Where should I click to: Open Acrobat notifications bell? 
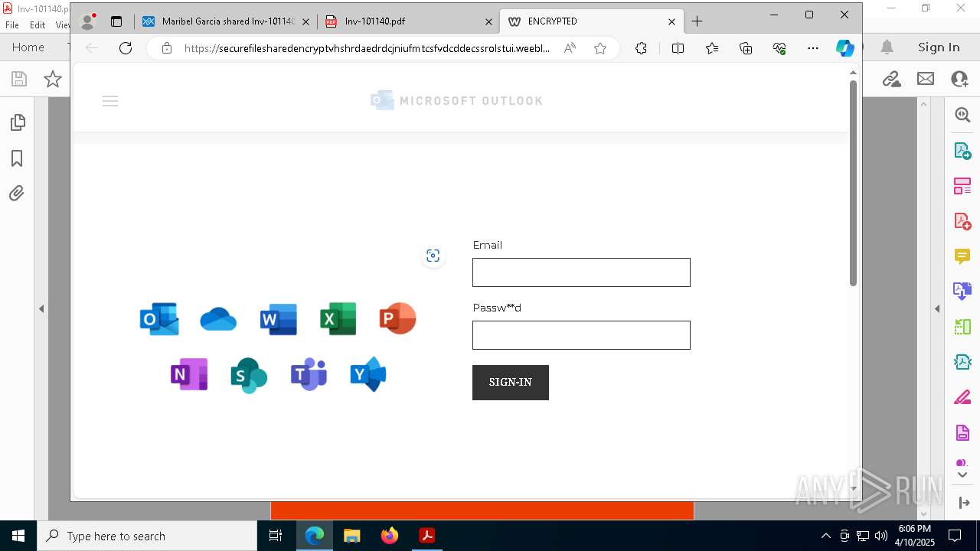click(887, 47)
